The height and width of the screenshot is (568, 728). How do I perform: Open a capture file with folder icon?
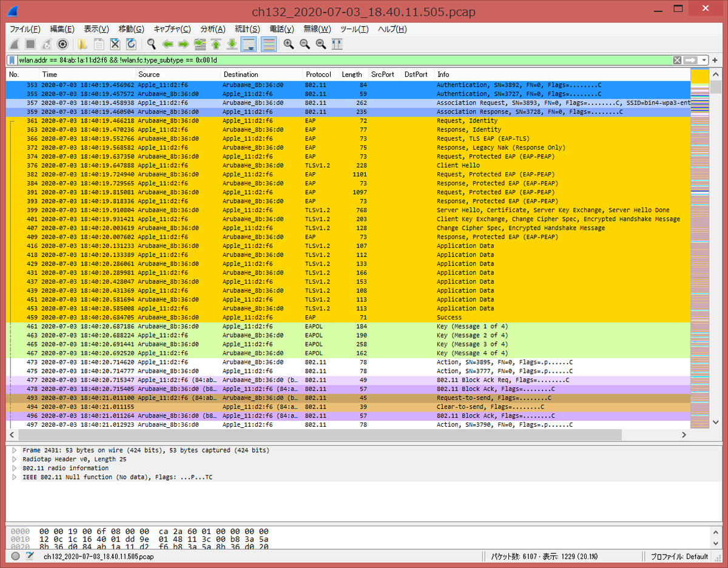(x=82, y=44)
